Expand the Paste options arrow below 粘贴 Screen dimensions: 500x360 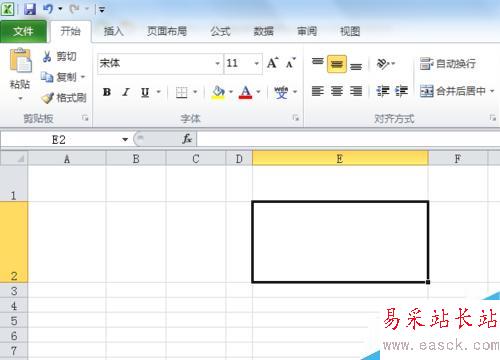coord(20,98)
